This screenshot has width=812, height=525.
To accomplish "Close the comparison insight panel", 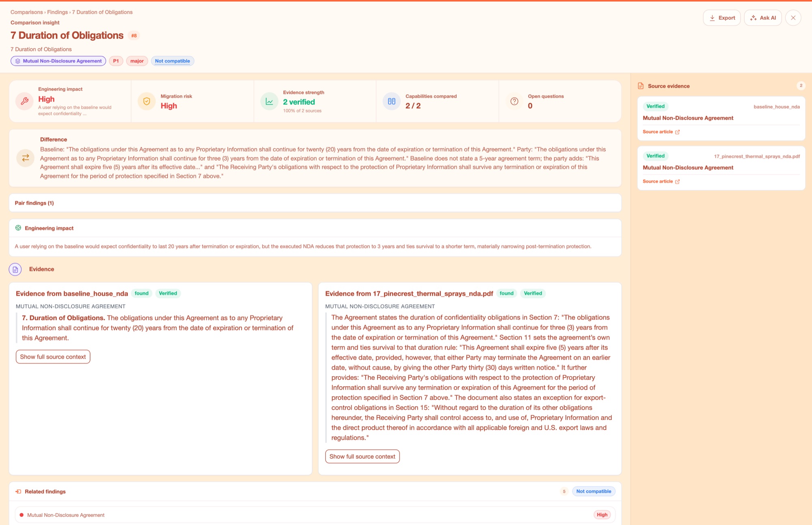I will tap(793, 18).
